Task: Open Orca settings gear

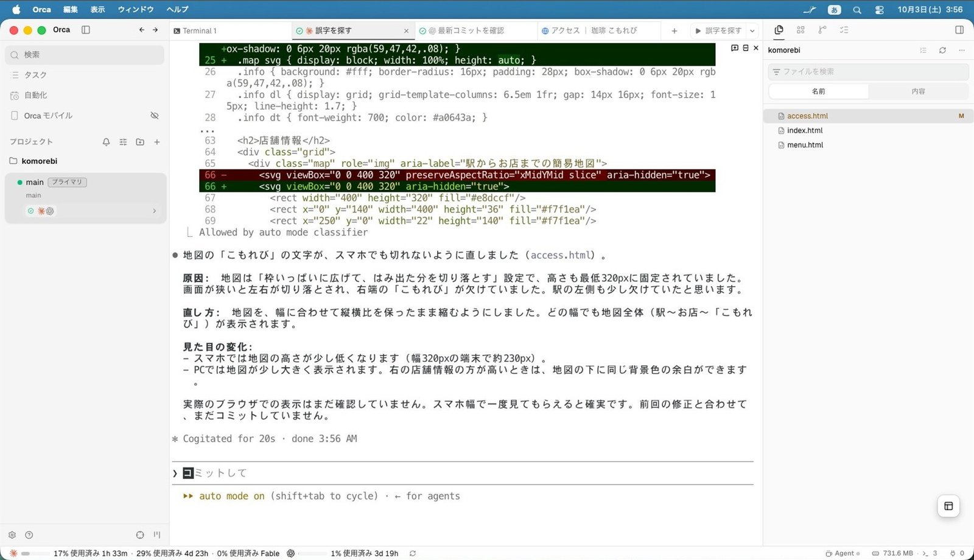Action: (x=12, y=535)
